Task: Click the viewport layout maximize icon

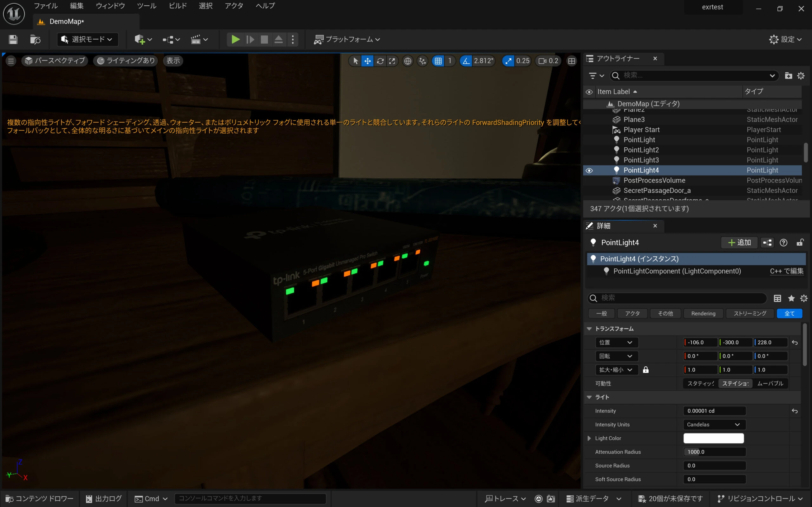Action: point(572,61)
